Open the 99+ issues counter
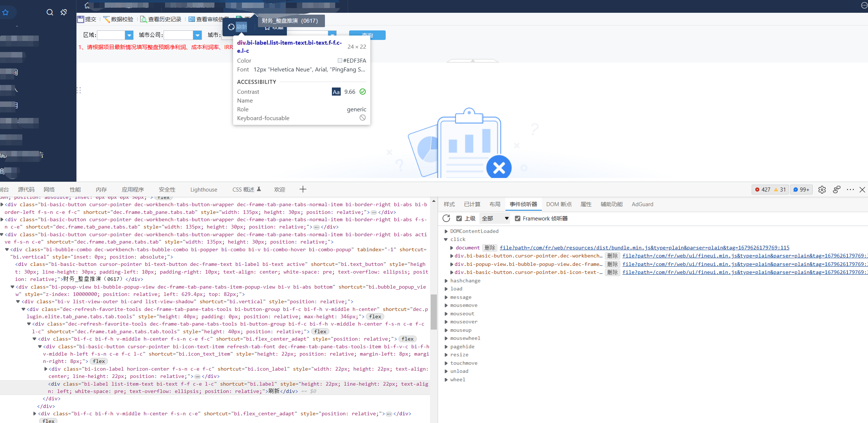 801,189
